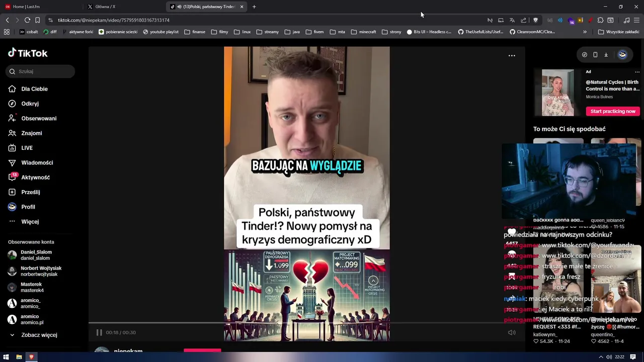
Task: Close the TikTok browser tab
Action: [x=242, y=7]
